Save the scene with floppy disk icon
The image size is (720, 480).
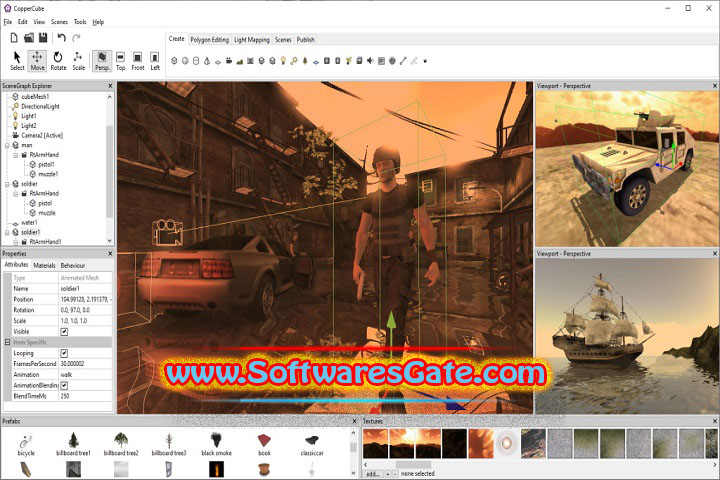43,38
